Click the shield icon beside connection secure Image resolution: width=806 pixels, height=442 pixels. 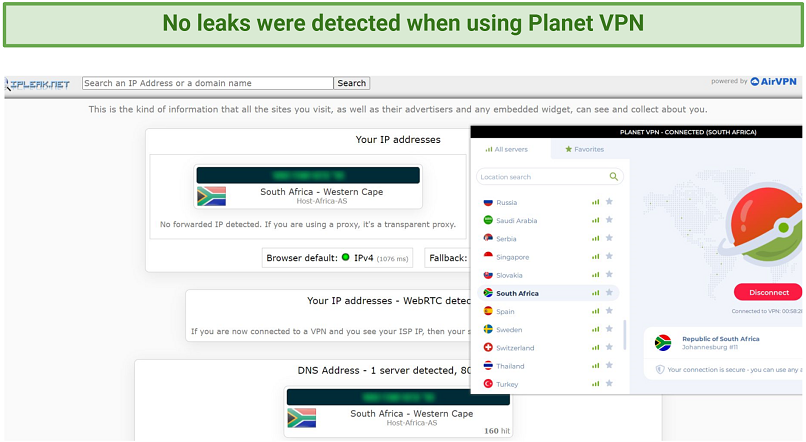coord(660,369)
